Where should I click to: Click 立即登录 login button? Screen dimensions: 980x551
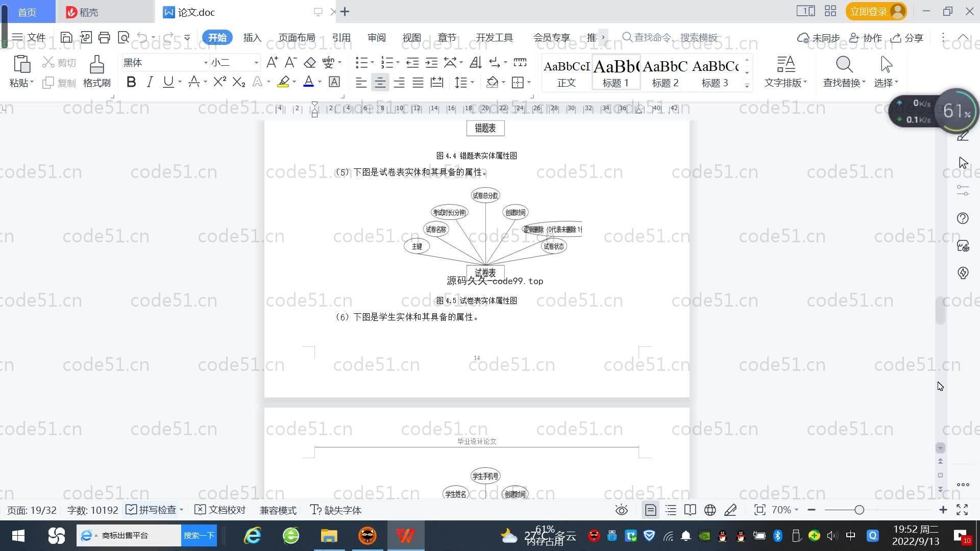[x=876, y=11]
